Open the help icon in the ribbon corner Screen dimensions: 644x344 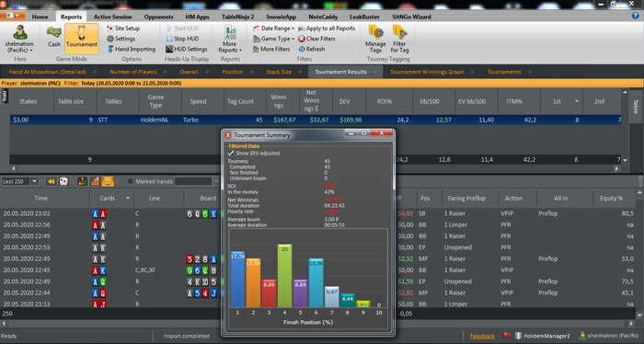click(635, 16)
